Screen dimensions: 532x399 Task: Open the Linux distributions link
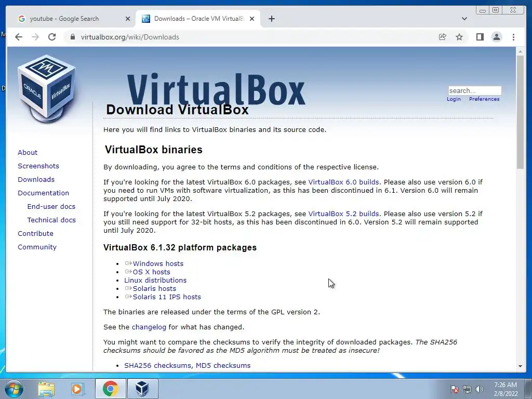click(155, 280)
